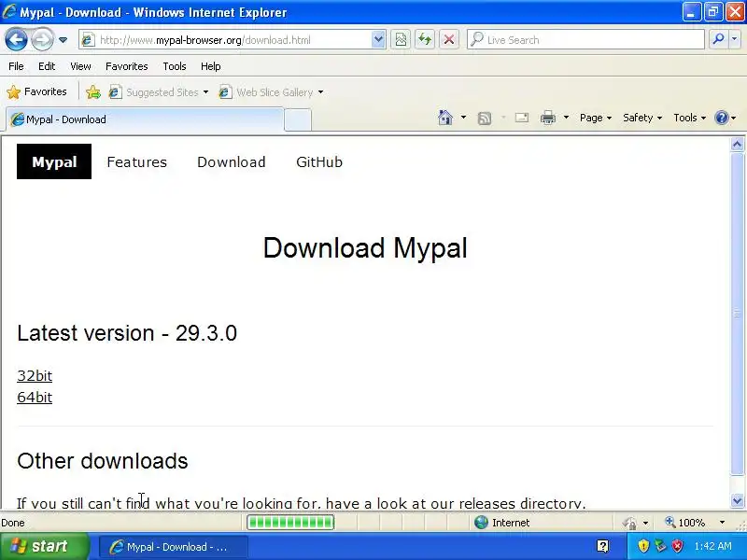This screenshot has height=560, width=747.
Task: Click the Refresh page icon
Action: (425, 40)
